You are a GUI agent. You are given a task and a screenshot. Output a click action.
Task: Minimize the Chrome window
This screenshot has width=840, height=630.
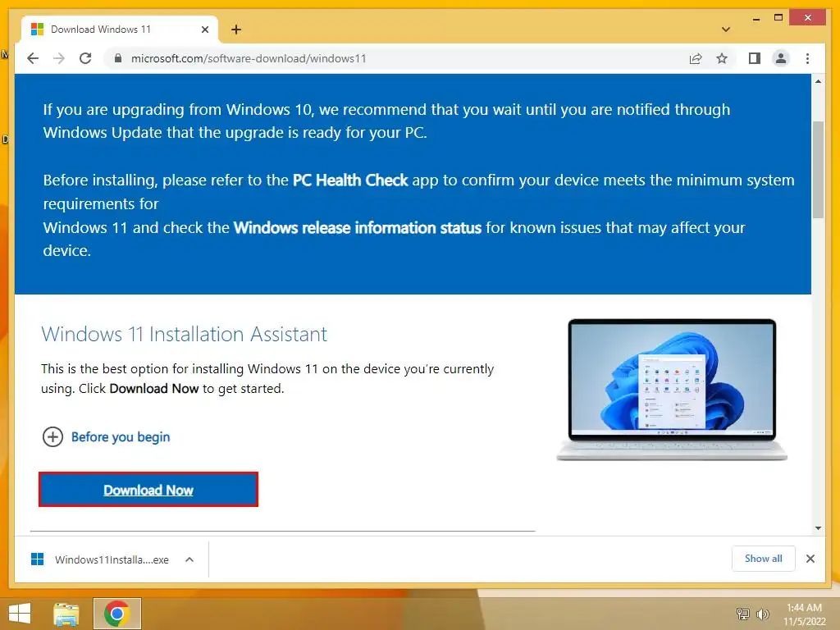pyautogui.click(x=756, y=19)
